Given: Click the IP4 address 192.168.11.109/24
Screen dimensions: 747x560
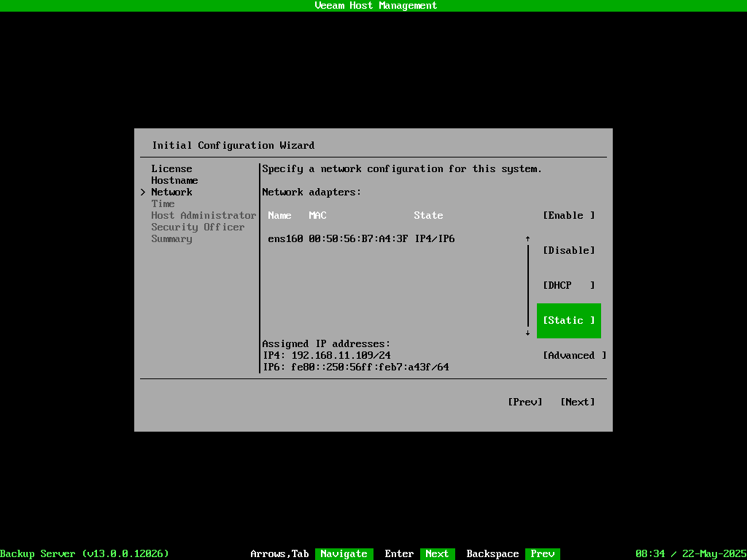Looking at the screenshot, I should [341, 355].
